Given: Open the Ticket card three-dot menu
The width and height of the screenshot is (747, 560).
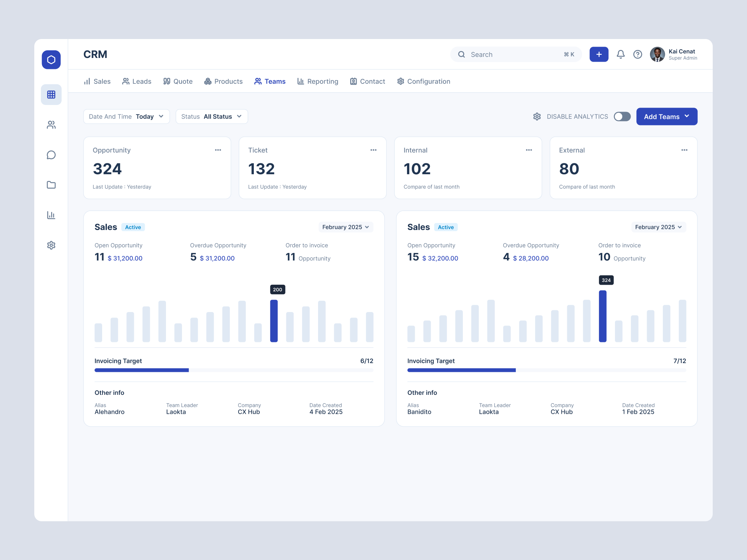Looking at the screenshot, I should tap(373, 150).
